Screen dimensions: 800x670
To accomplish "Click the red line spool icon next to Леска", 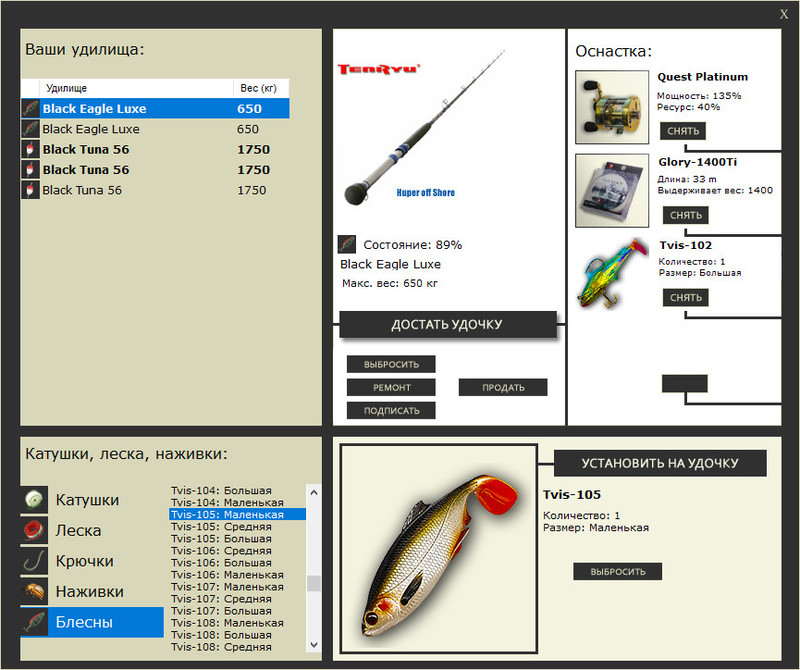I will click(34, 530).
